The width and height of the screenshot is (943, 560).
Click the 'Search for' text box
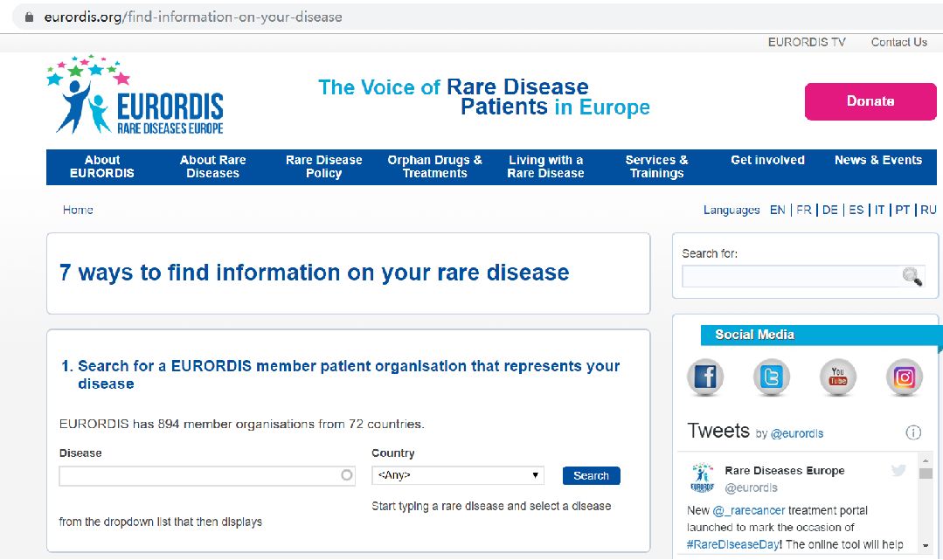pyautogui.click(x=792, y=277)
